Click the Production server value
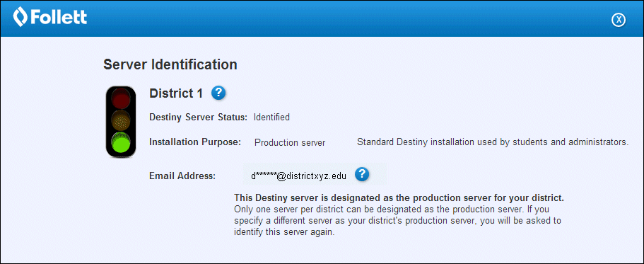 pos(290,143)
